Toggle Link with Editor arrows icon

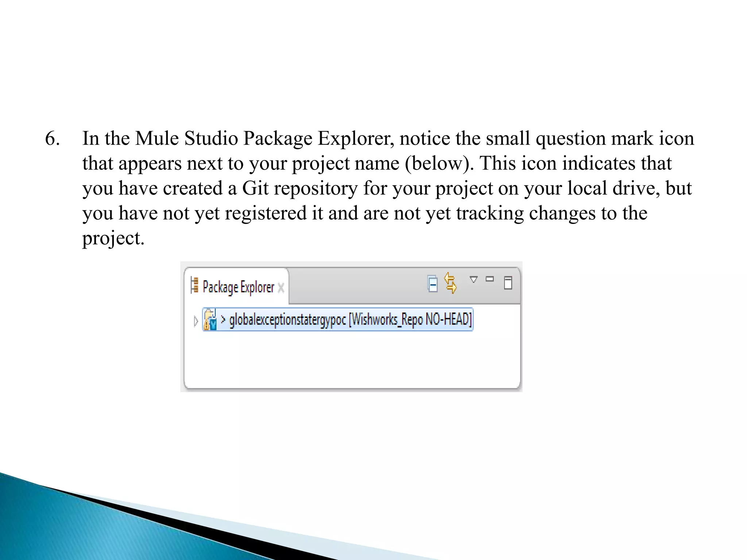coord(450,283)
